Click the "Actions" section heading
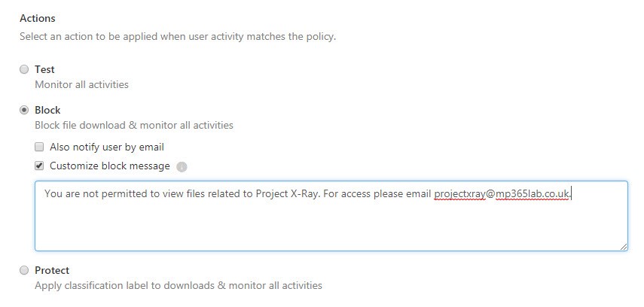Viewport: 644px width, 307px height. click(38, 17)
